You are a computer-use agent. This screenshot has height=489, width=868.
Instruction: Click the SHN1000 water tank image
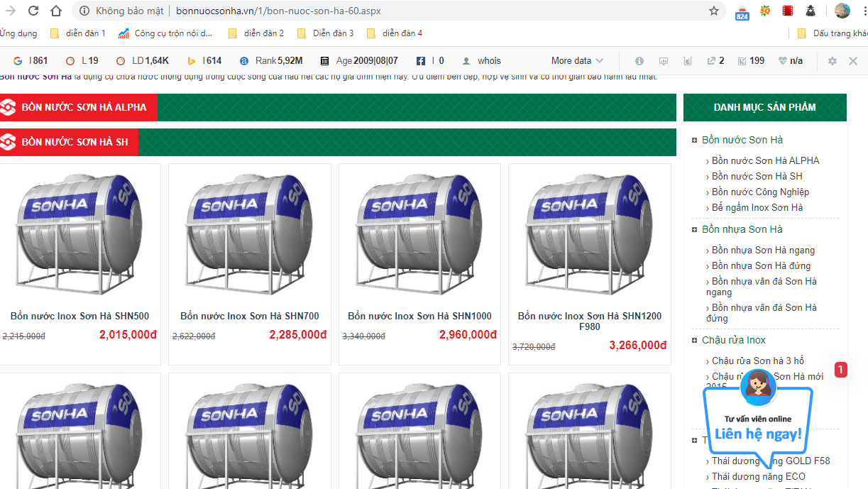[419, 234]
